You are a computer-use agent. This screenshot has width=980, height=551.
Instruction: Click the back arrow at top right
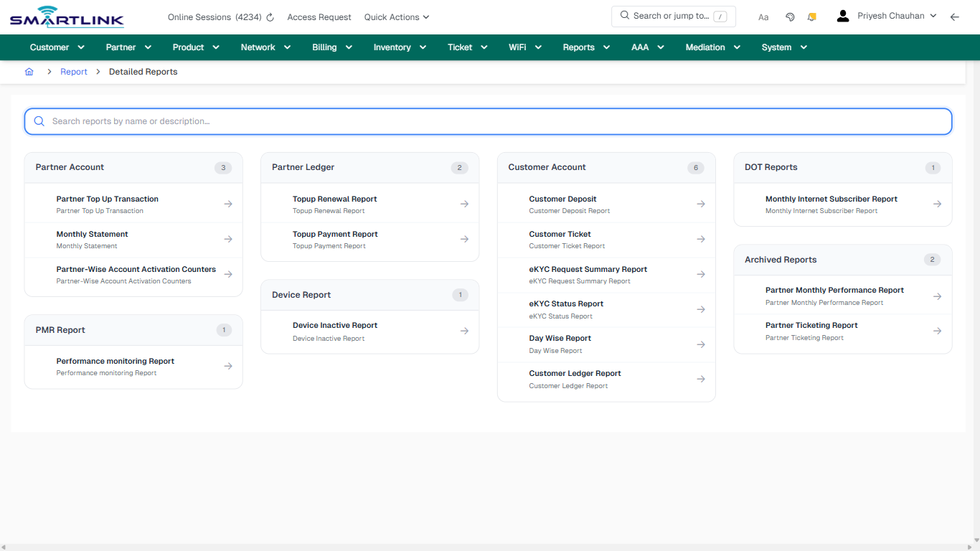(x=955, y=17)
